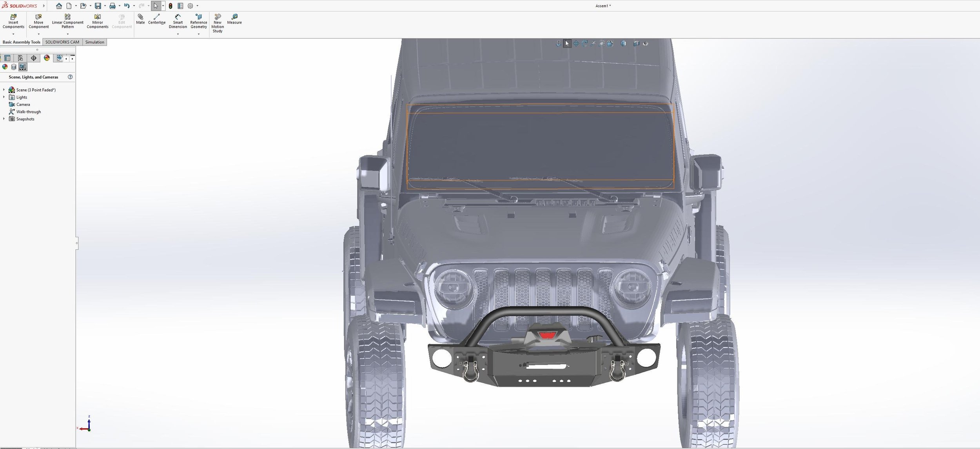Expand the Scene (3 Point Faded) node

click(4, 90)
